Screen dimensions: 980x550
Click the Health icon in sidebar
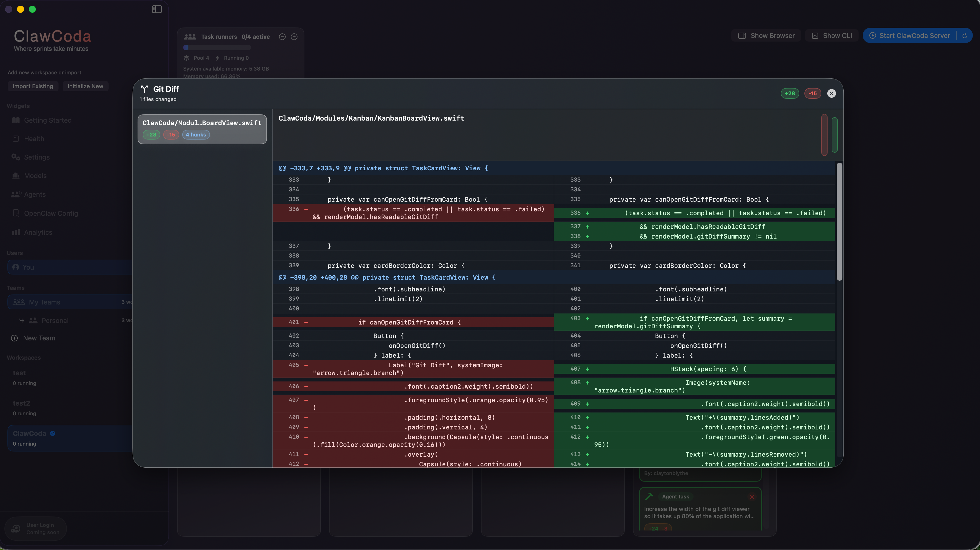[x=16, y=139]
